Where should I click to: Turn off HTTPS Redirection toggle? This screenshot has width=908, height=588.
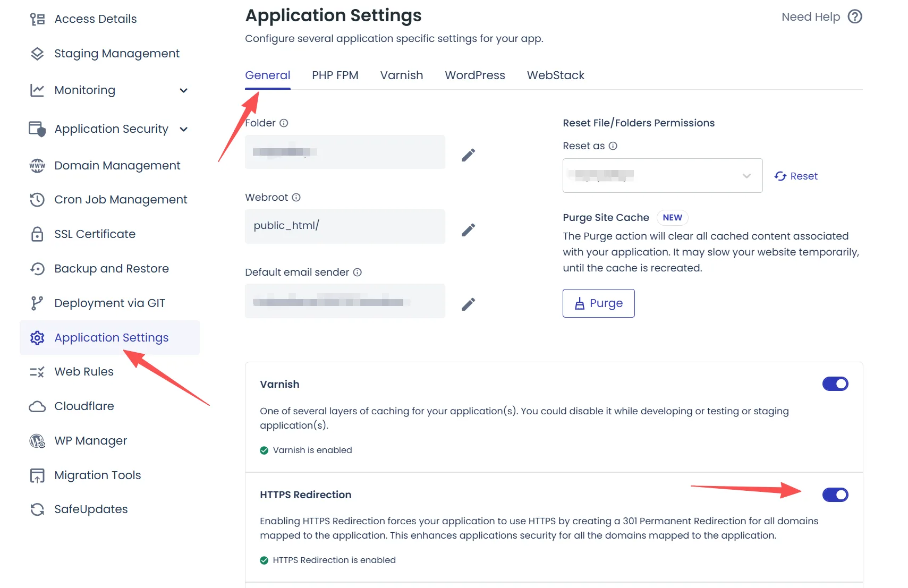835,495
